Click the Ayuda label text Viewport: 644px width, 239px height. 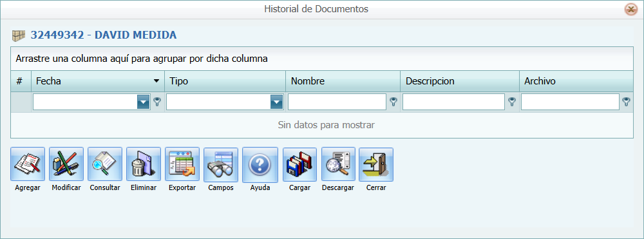click(x=260, y=187)
